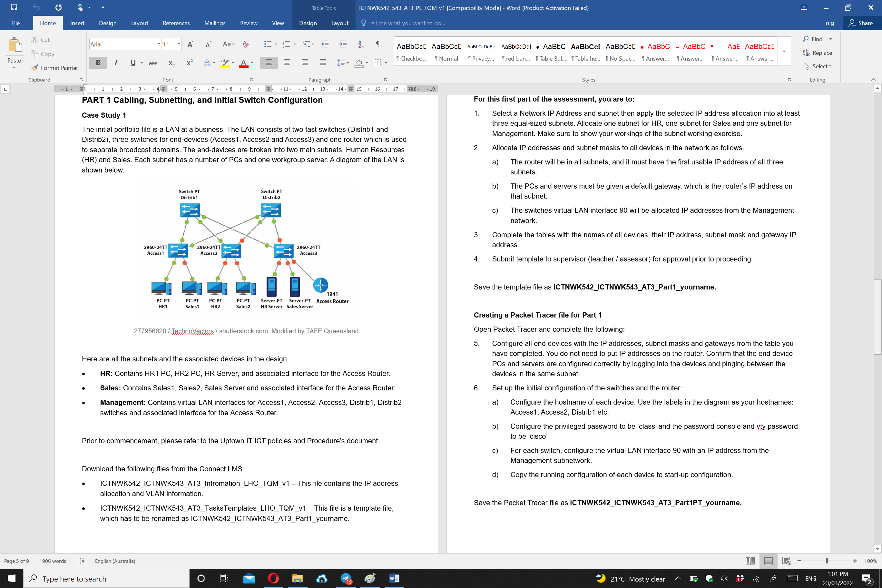Viewport: 882px width, 588px height.
Task: Toggle Print Layout view button
Action: (769, 561)
